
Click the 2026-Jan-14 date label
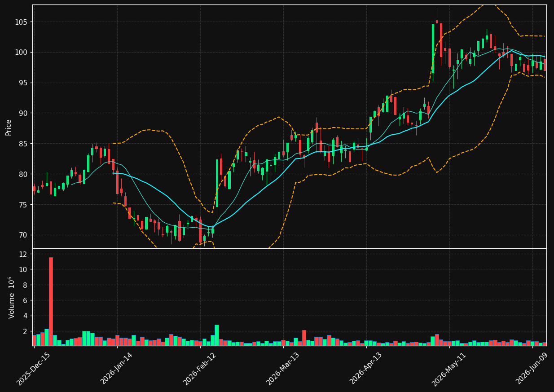[117, 369]
